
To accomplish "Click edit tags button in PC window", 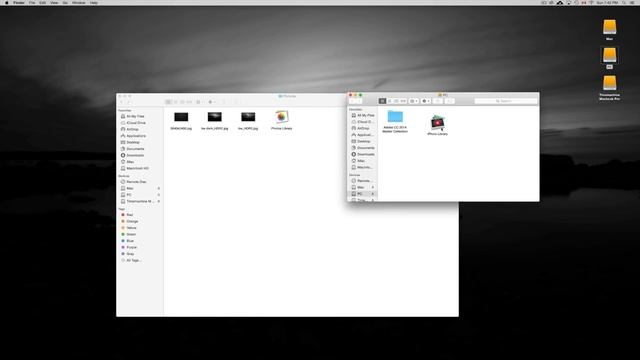I will coord(449,101).
